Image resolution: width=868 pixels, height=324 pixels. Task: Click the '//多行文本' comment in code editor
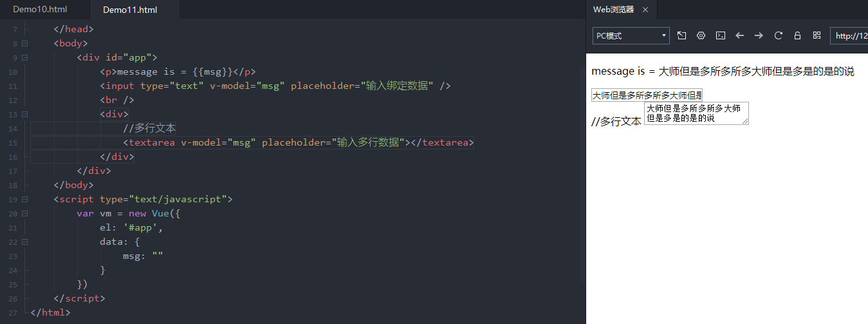point(149,128)
